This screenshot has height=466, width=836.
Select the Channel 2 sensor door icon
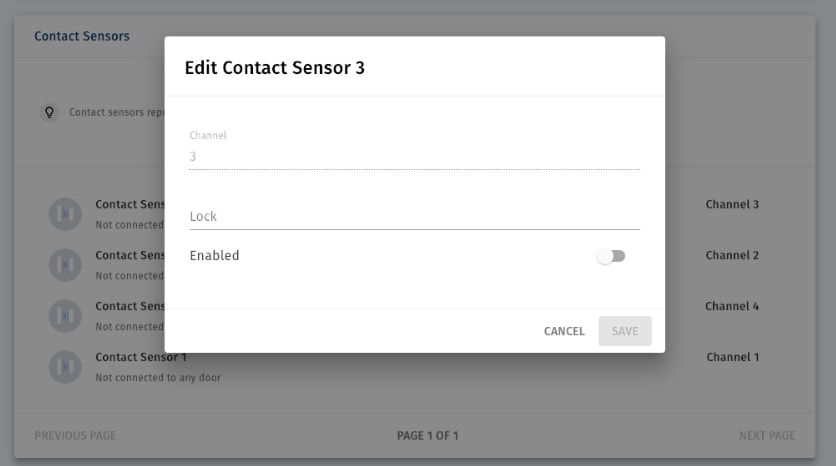coord(65,265)
